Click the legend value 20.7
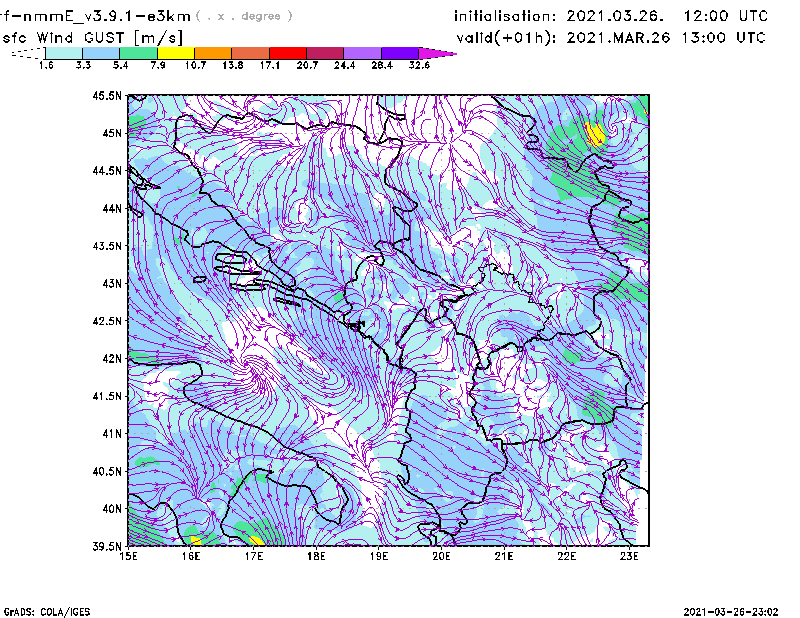Image resolution: width=800 pixels, height=618 pixels. pos(307,65)
